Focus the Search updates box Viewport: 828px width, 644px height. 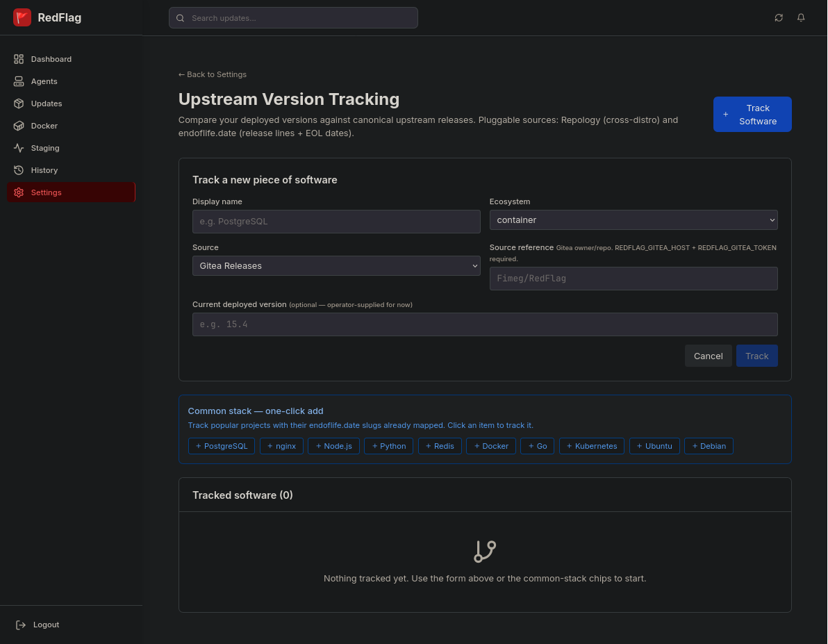(294, 18)
